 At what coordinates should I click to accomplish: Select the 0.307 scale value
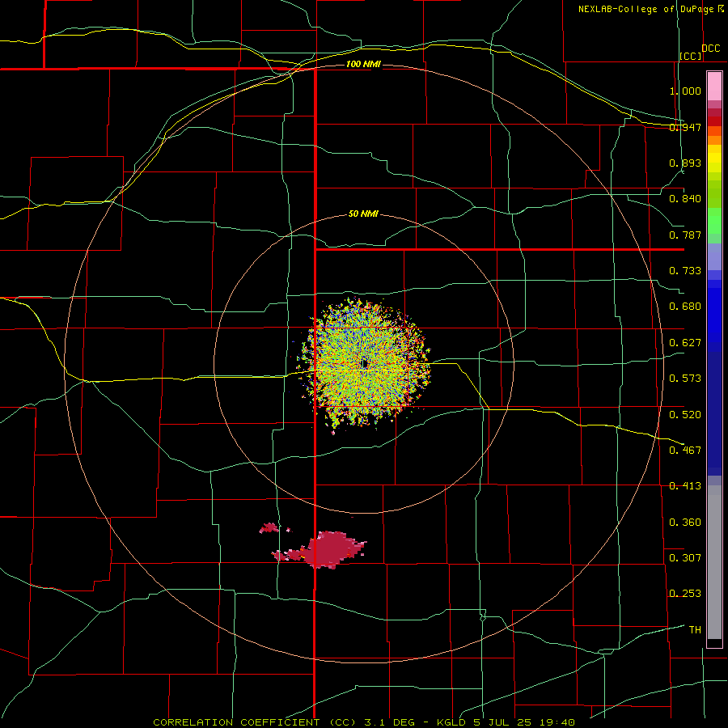(x=685, y=557)
